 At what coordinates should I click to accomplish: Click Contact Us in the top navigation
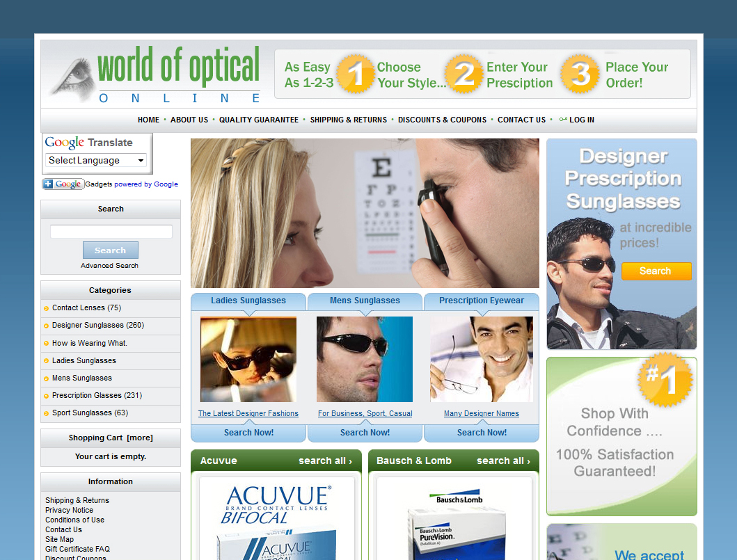click(x=522, y=120)
